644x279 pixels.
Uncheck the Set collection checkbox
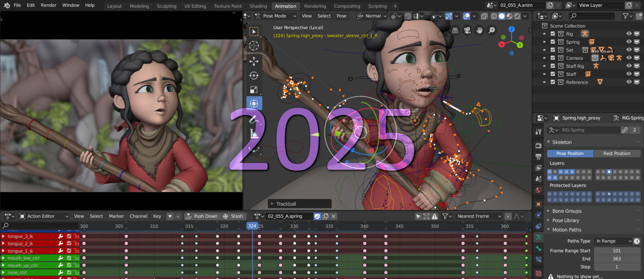[553, 50]
